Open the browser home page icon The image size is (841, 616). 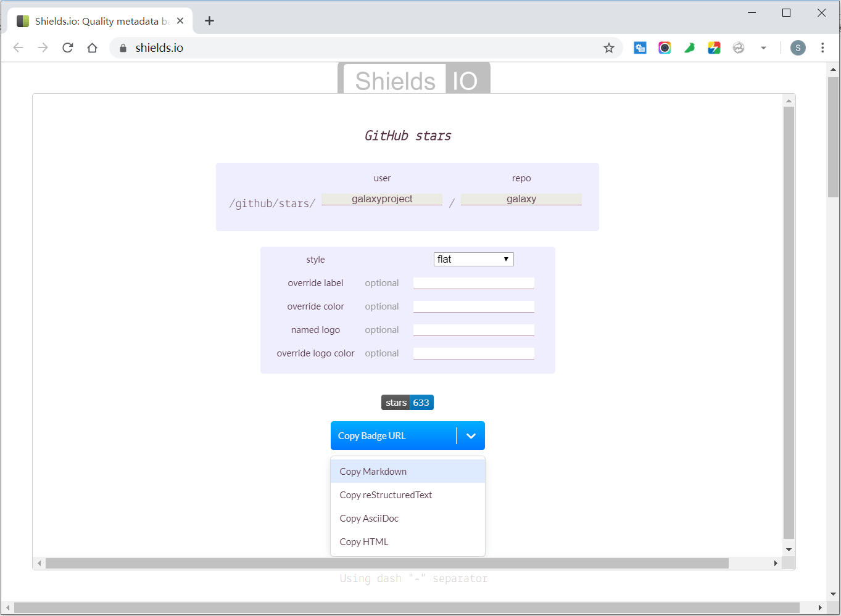[93, 47]
